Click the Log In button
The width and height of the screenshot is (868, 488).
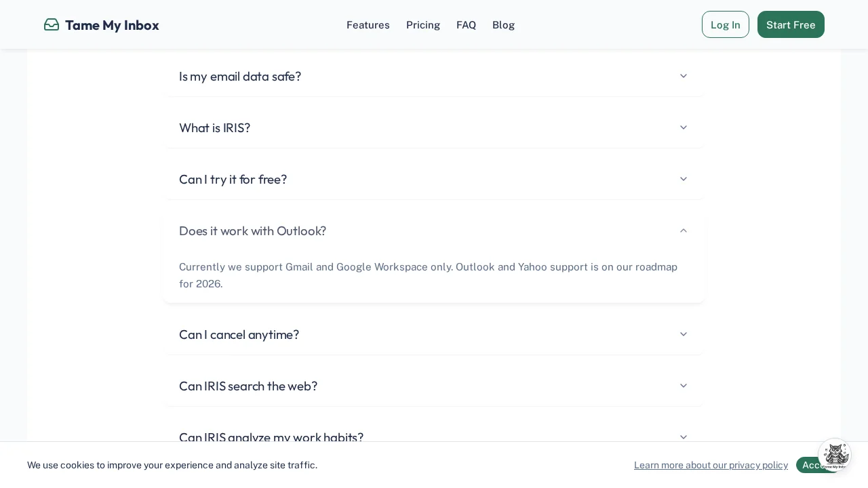726,24
